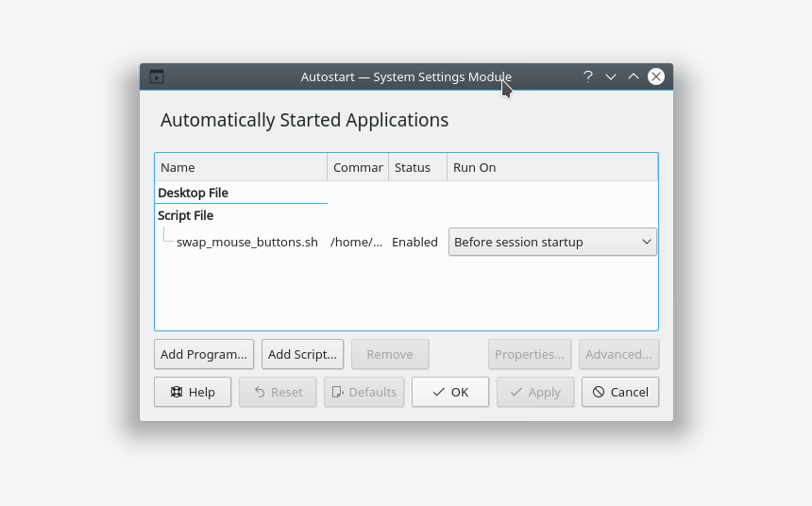This screenshot has width=812, height=506.
Task: Maximize window using up chevron icon
Action: (x=634, y=76)
